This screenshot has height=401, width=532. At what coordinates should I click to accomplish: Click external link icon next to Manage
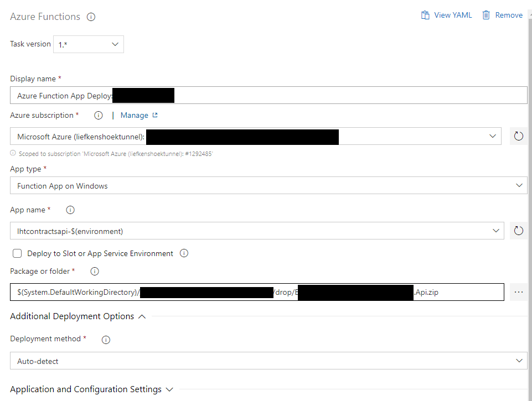pyautogui.click(x=155, y=115)
